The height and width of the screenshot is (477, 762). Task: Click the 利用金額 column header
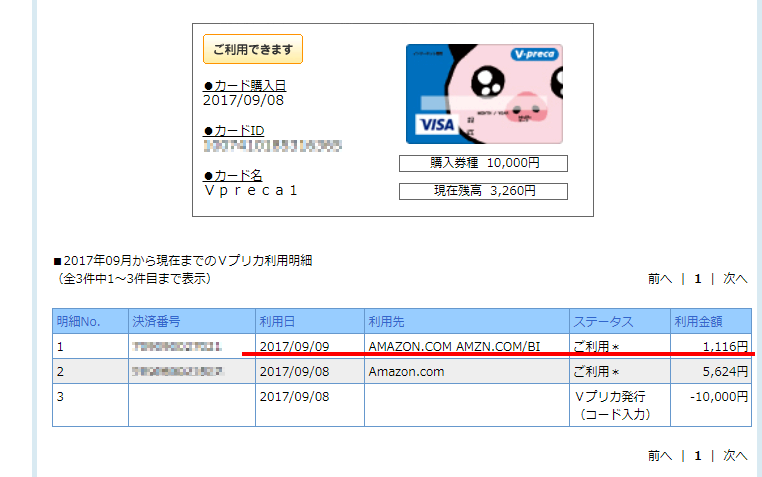[697, 321]
